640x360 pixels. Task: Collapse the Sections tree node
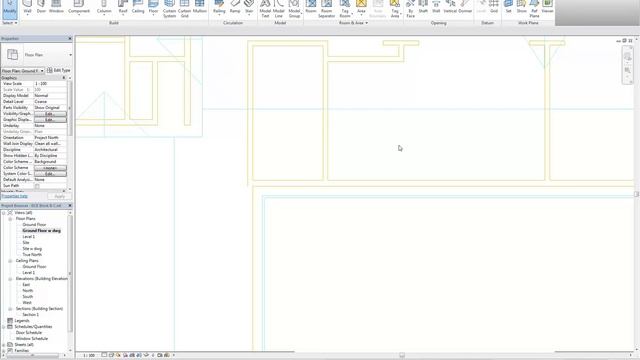pyautogui.click(x=10, y=309)
